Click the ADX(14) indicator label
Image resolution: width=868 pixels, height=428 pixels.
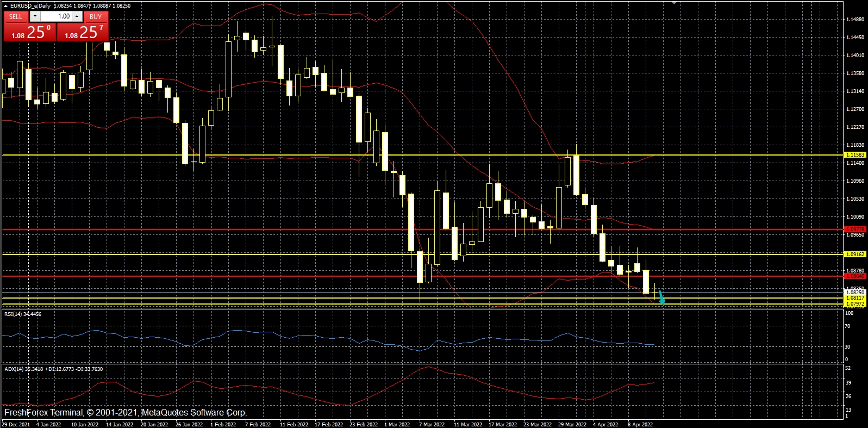(53, 369)
